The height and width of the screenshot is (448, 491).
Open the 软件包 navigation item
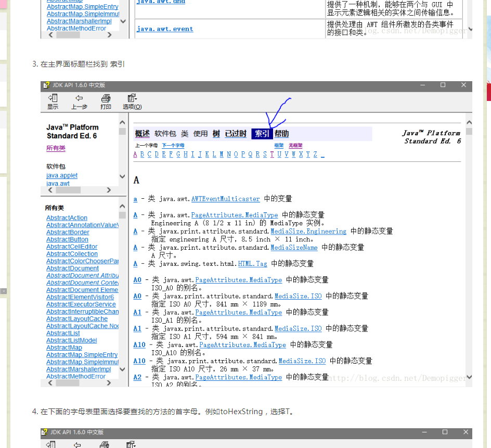point(165,134)
